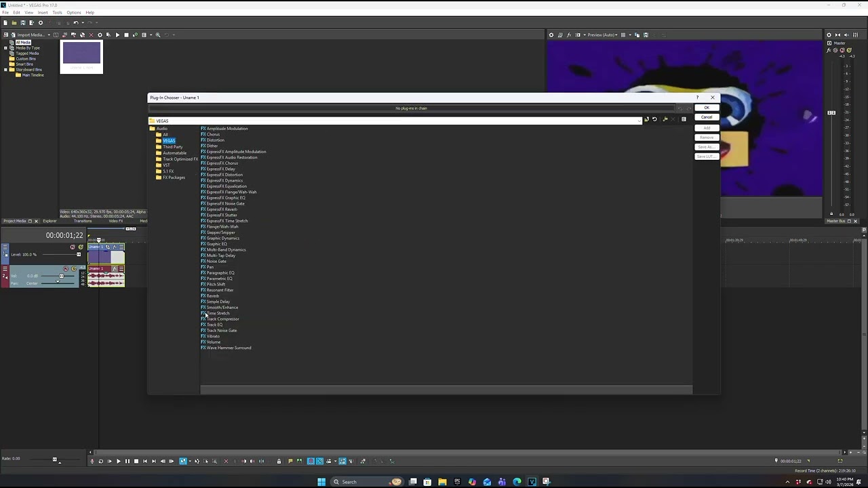The image size is (868, 488).
Task: Open Preview (Auto) quality dropdown
Action: [601, 35]
